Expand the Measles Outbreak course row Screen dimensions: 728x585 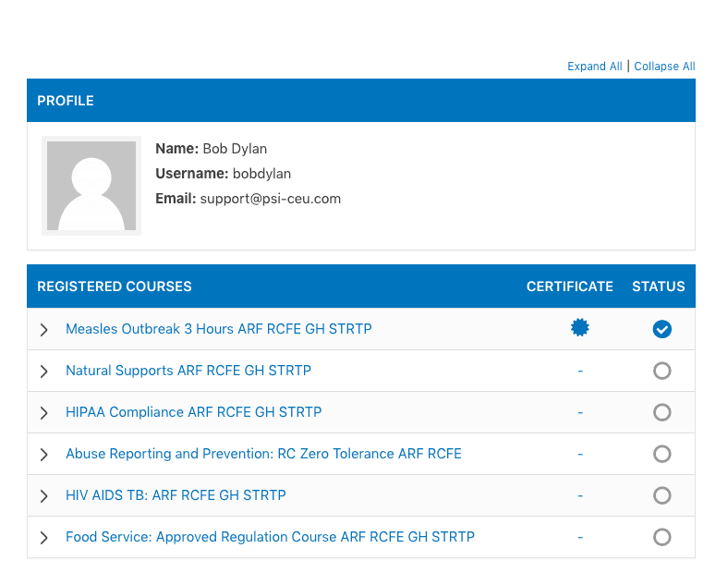pos(44,330)
